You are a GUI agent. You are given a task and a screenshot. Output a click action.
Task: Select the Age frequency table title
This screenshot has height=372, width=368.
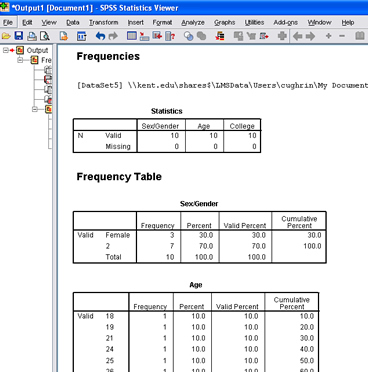pyautogui.click(x=196, y=285)
